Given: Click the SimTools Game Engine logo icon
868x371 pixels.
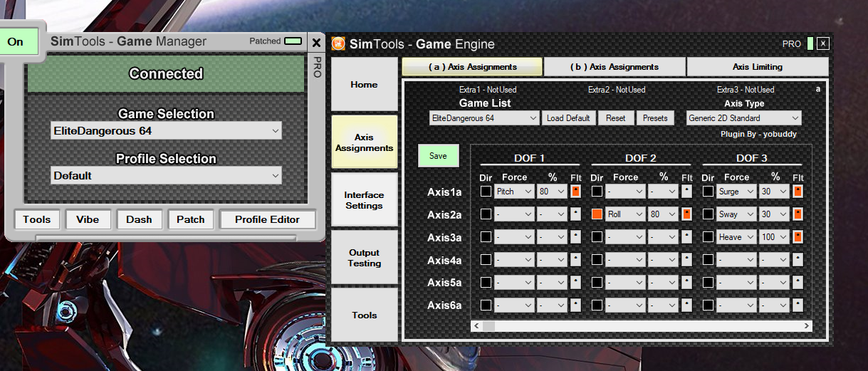Looking at the screenshot, I should pos(338,43).
